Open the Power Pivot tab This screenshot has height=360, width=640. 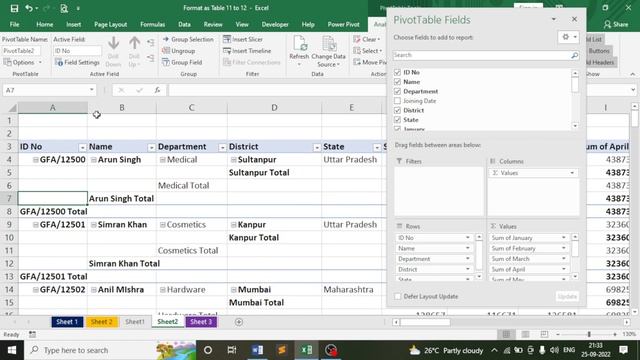coord(343,24)
